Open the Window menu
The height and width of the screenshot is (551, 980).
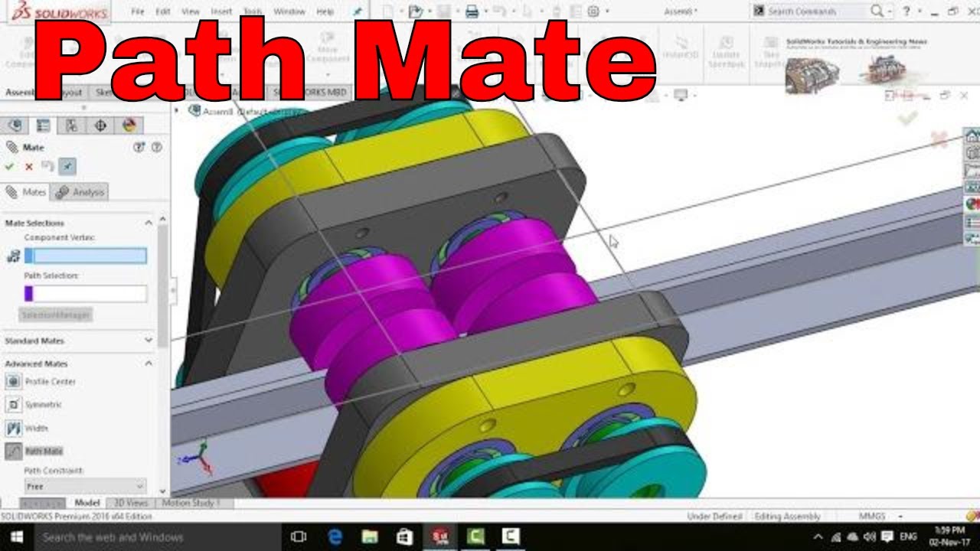[289, 11]
